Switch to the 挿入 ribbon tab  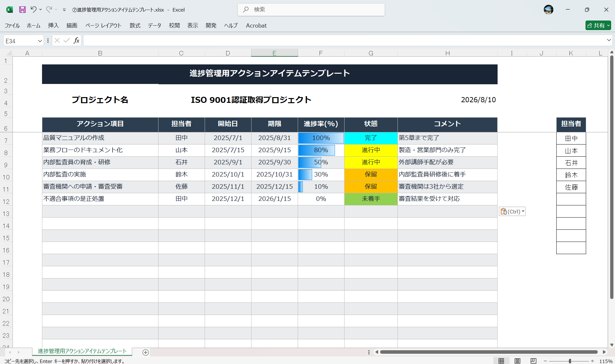tap(53, 26)
